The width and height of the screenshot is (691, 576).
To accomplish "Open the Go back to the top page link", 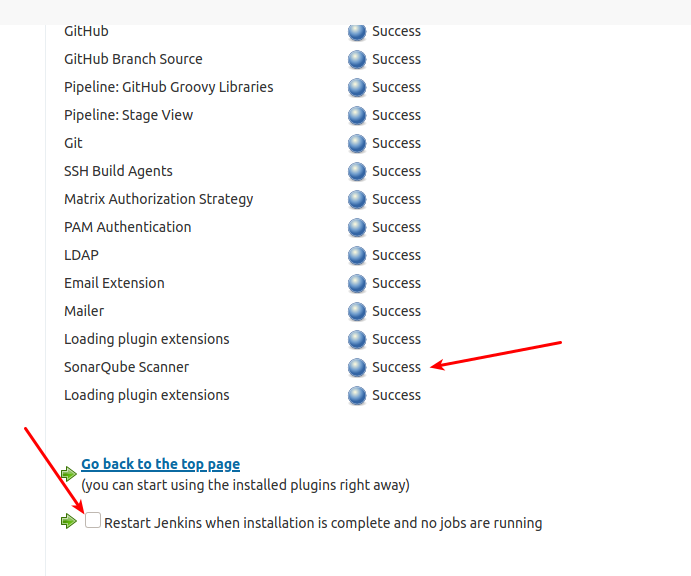I will point(160,464).
